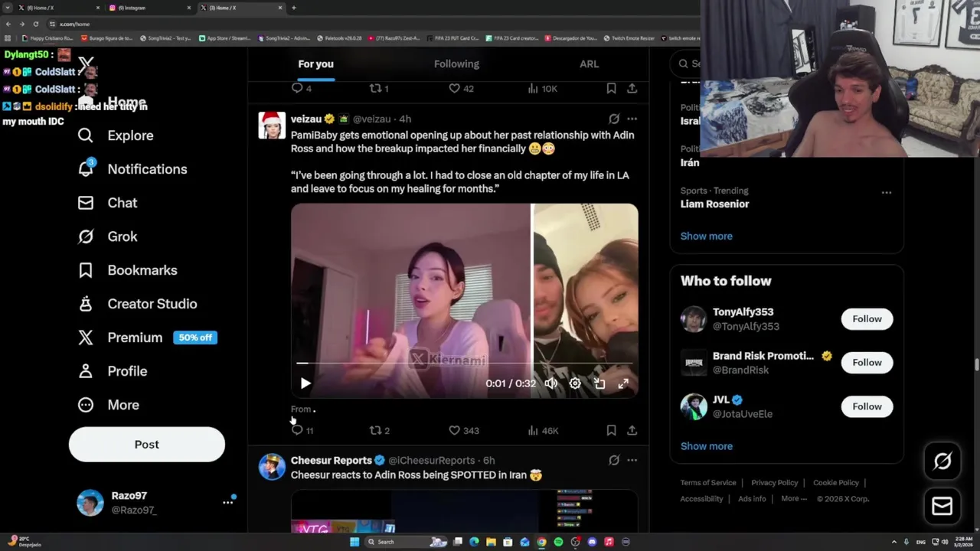Switch to the For you tab

(315, 64)
